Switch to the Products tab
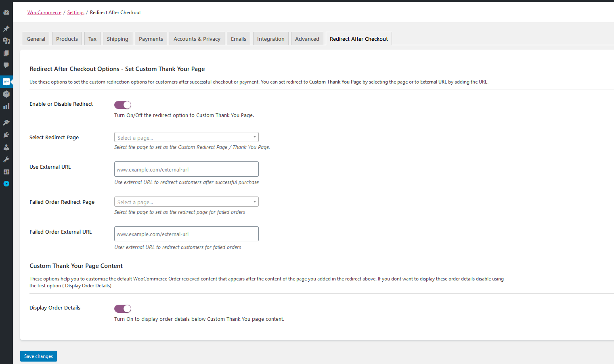Screen dimensions: 614x364 click(x=67, y=39)
